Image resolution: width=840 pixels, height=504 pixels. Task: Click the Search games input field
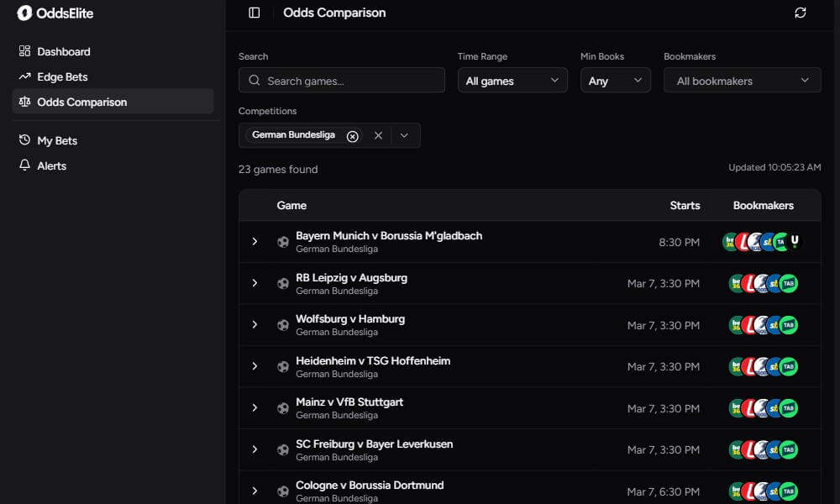[x=341, y=81]
